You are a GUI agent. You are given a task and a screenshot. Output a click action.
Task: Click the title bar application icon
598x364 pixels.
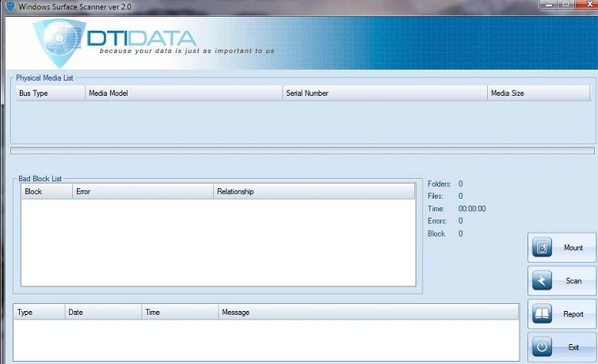(x=10, y=6)
